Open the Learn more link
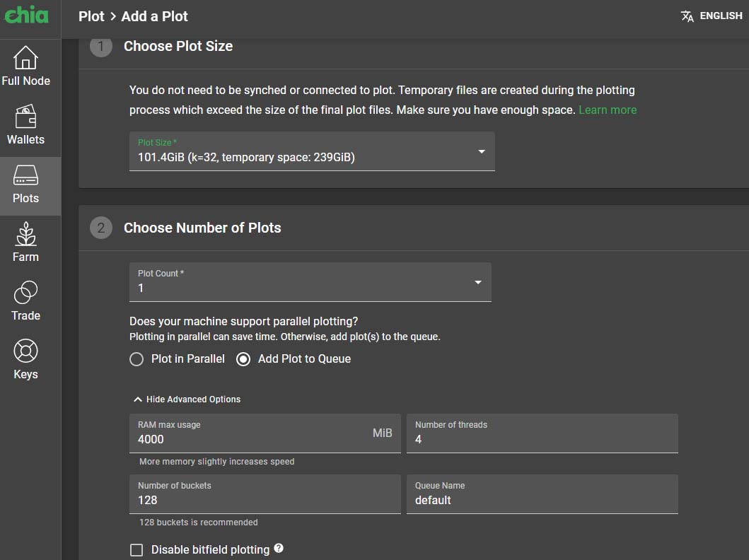The height and width of the screenshot is (560, 749). (608, 110)
